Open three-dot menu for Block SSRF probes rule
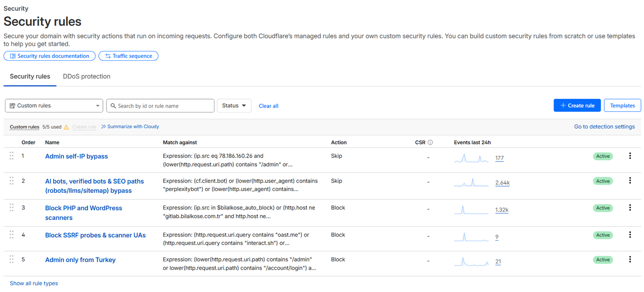The height and width of the screenshot is (292, 644). click(x=630, y=235)
